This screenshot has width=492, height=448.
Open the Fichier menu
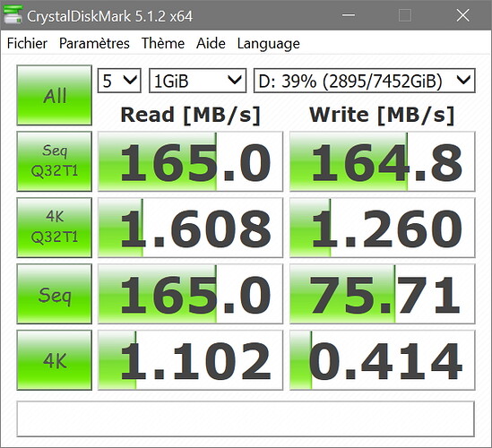pyautogui.click(x=27, y=43)
